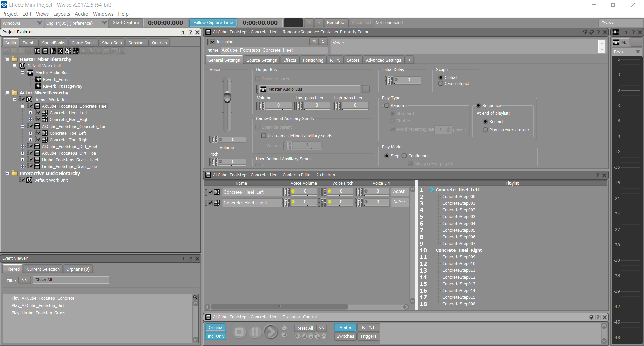Click the Voice volume fader handle
The height and width of the screenshot is (346, 644).
point(227,97)
